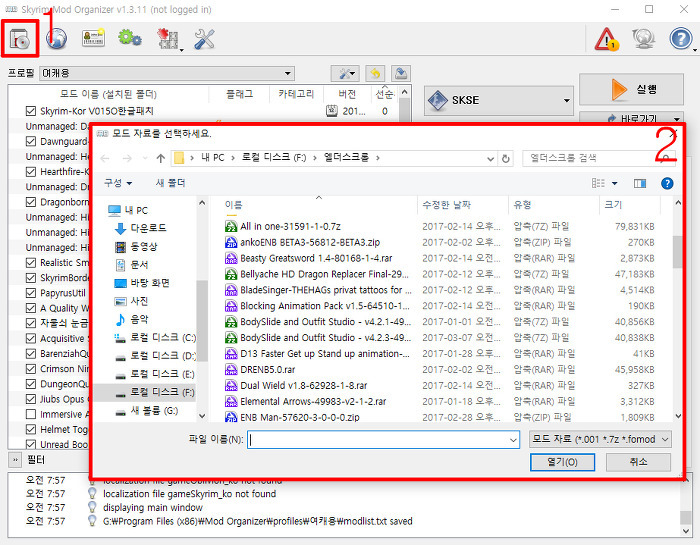Click the 새 폴더 new folder button
The height and width of the screenshot is (545, 700).
tap(171, 183)
